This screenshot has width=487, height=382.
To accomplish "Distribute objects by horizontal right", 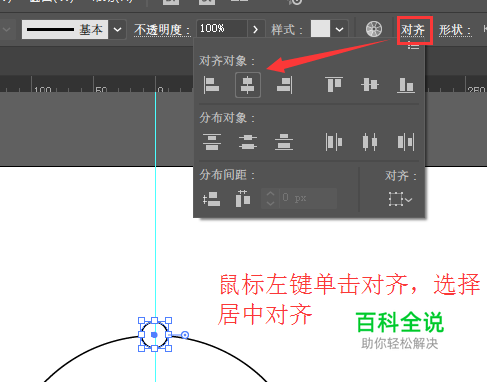I will 406,142.
